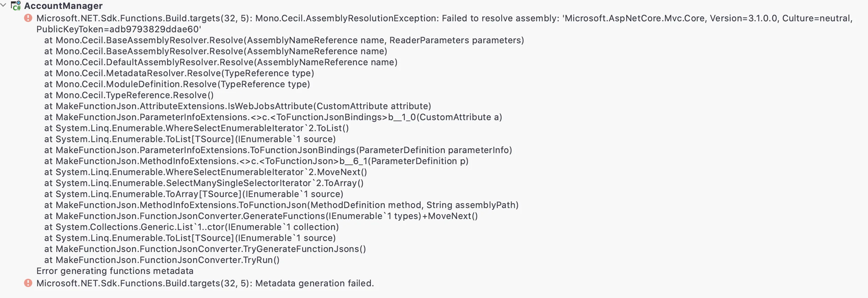Click the TryGenerateFunctionJsons() stack frame
The width and height of the screenshot is (868, 298).
click(205, 249)
